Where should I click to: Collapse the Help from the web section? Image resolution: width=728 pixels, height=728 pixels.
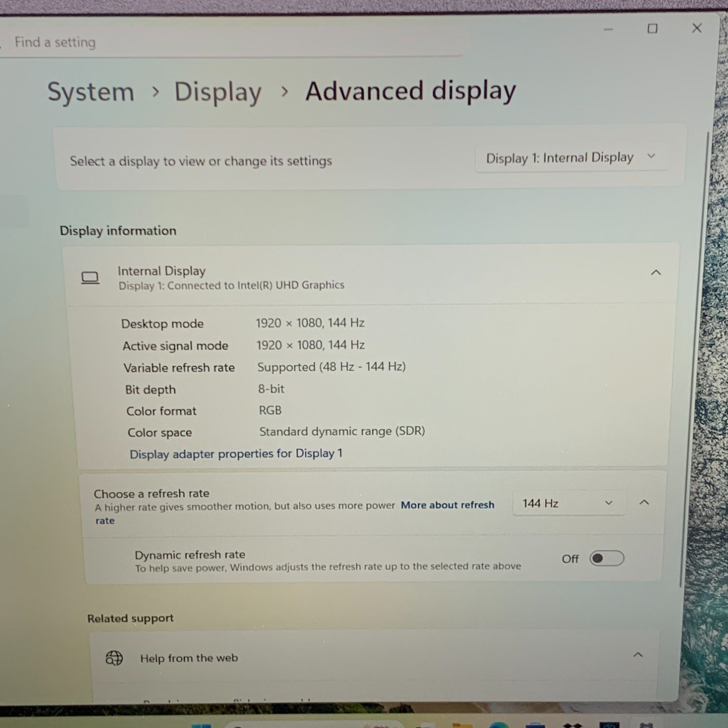tap(638, 655)
